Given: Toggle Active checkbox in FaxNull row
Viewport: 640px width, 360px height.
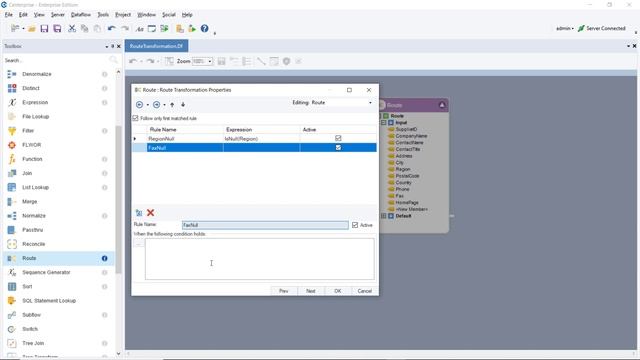Looking at the screenshot, I should [x=338, y=147].
